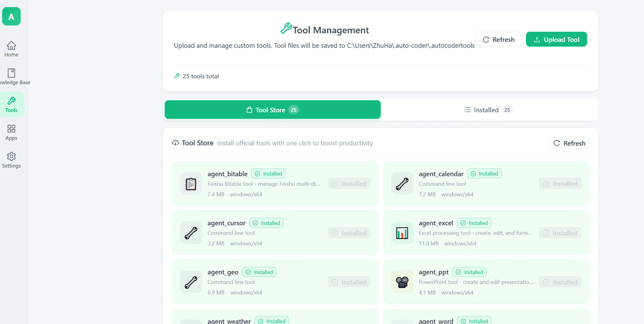The width and height of the screenshot is (644, 324).
Task: Click the green A avatar at top left
Action: (11, 16)
